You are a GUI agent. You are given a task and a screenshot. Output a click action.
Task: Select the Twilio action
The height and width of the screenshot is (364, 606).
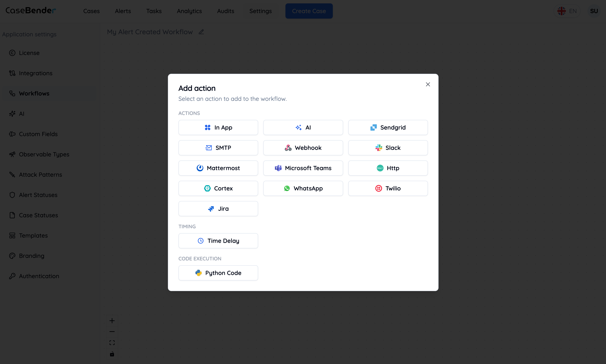coord(388,188)
